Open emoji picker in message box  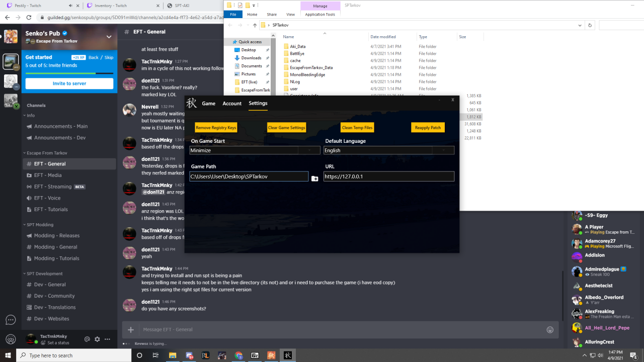click(550, 330)
